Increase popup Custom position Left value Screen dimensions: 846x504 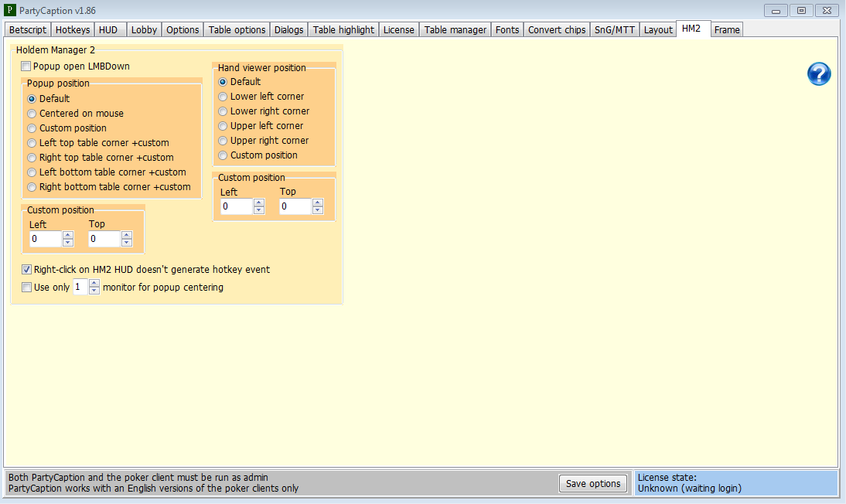tap(68, 236)
